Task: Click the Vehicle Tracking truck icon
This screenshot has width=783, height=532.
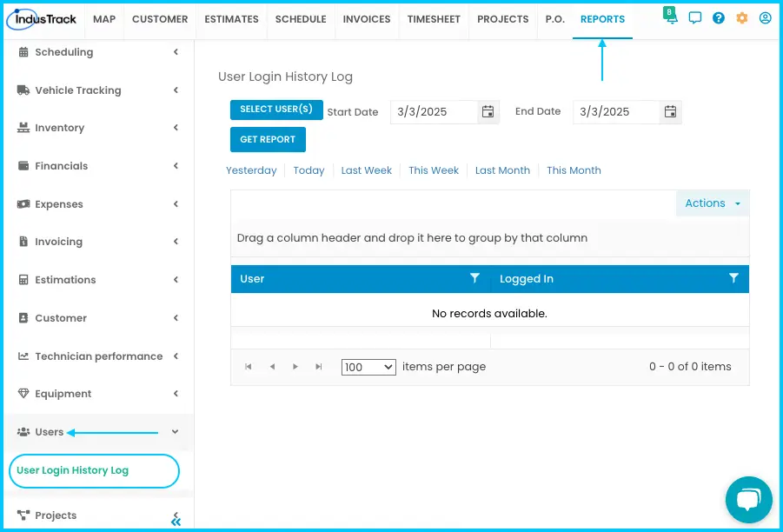Action: coord(23,90)
